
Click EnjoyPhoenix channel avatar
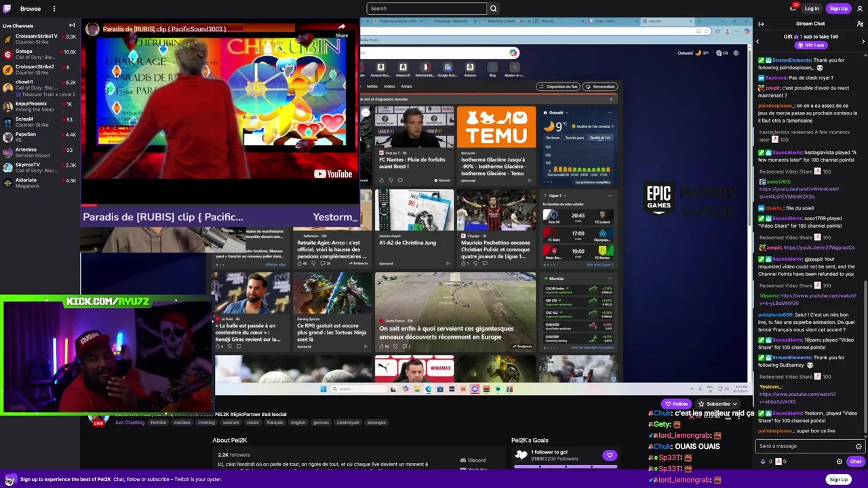point(7,106)
